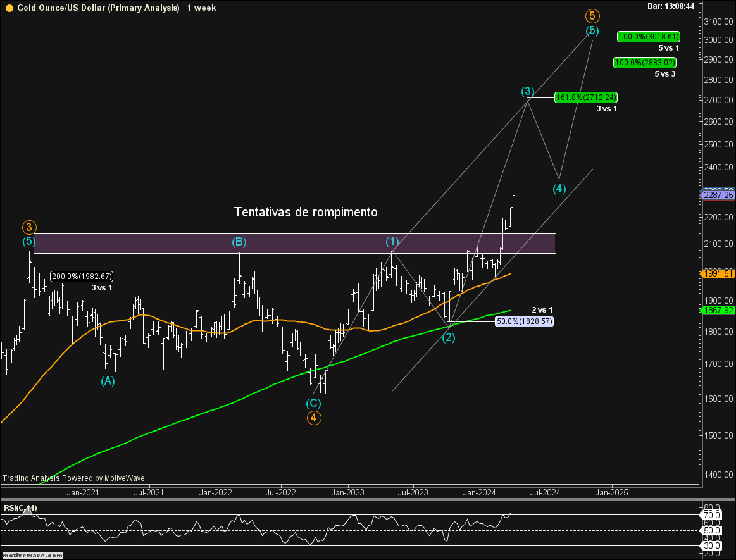This screenshot has height=560, width=736.
Task: Click the 3000.00 price axis value
Action: (x=719, y=40)
